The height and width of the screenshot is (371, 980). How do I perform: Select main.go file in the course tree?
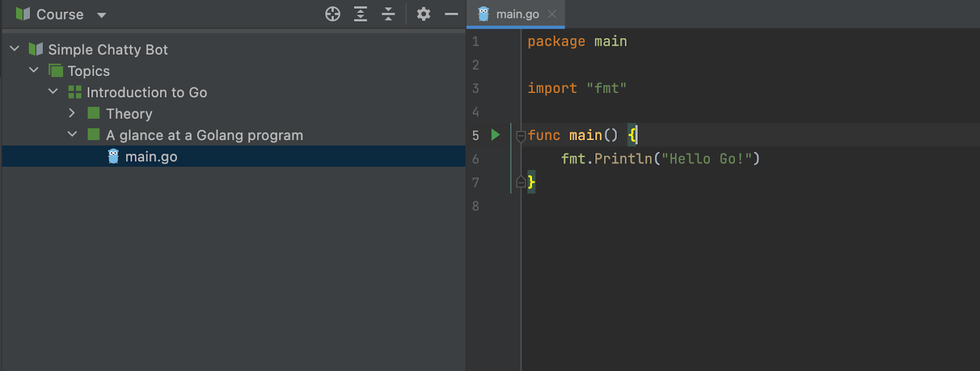[151, 157]
